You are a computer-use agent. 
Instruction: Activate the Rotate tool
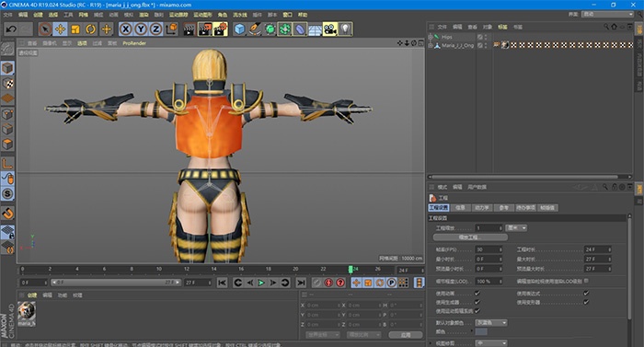pos(91,29)
